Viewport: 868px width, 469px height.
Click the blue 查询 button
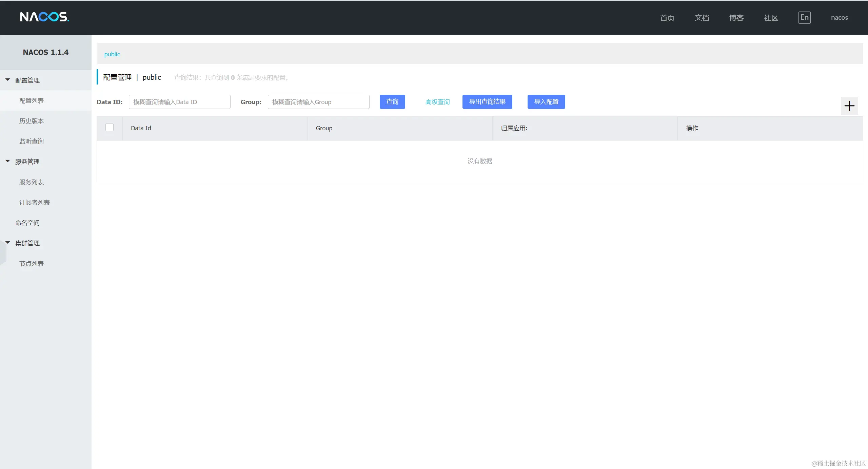(x=392, y=102)
